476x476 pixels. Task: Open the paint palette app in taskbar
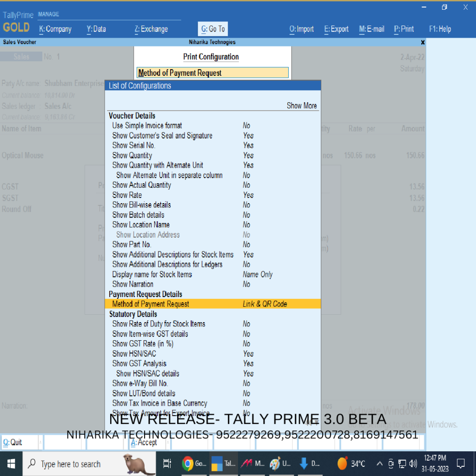280,464
